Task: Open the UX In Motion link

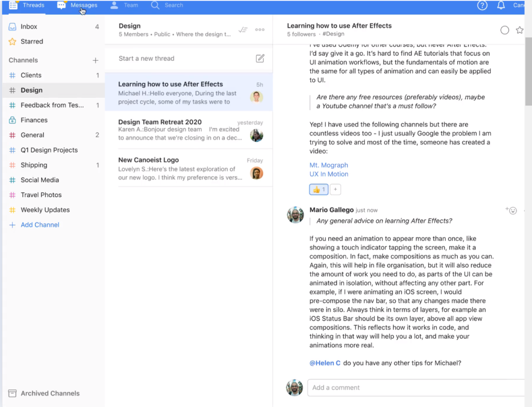Action: [329, 174]
